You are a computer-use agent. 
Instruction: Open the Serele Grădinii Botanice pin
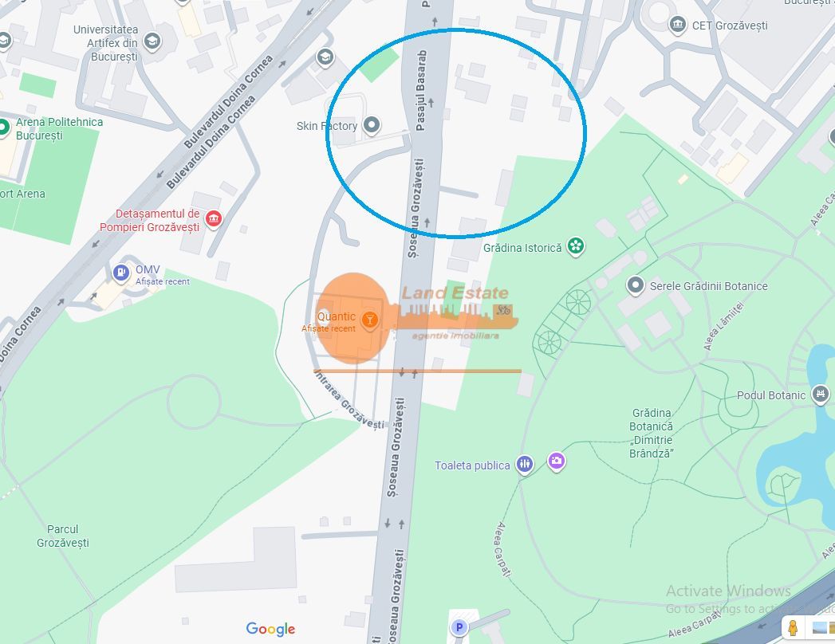[x=636, y=285]
